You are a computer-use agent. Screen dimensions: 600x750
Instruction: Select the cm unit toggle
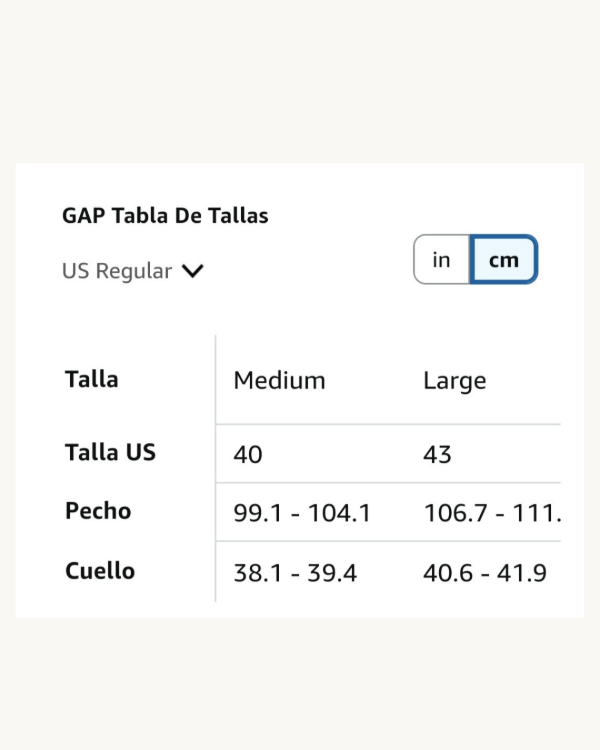coord(504,260)
